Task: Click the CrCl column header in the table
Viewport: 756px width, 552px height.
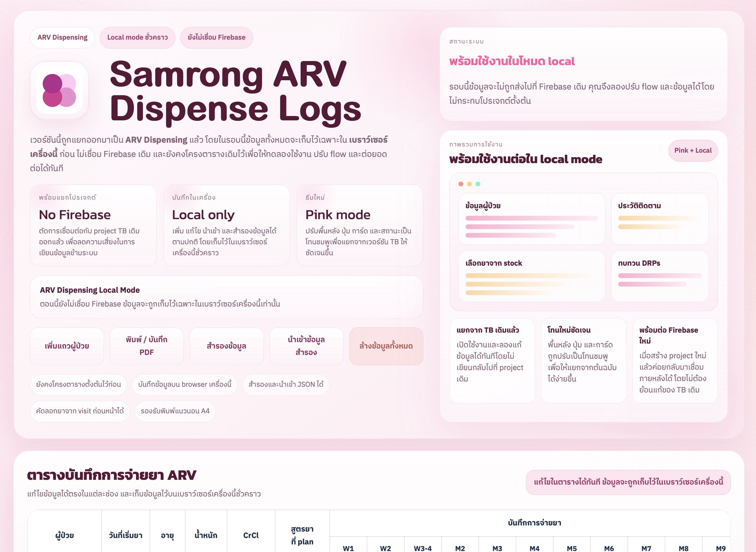Action: point(251,535)
